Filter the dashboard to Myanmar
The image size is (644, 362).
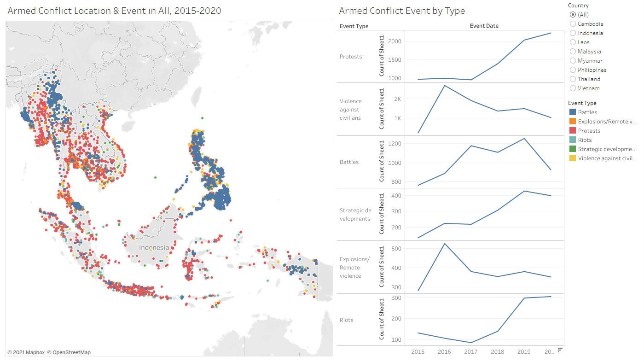coord(573,61)
